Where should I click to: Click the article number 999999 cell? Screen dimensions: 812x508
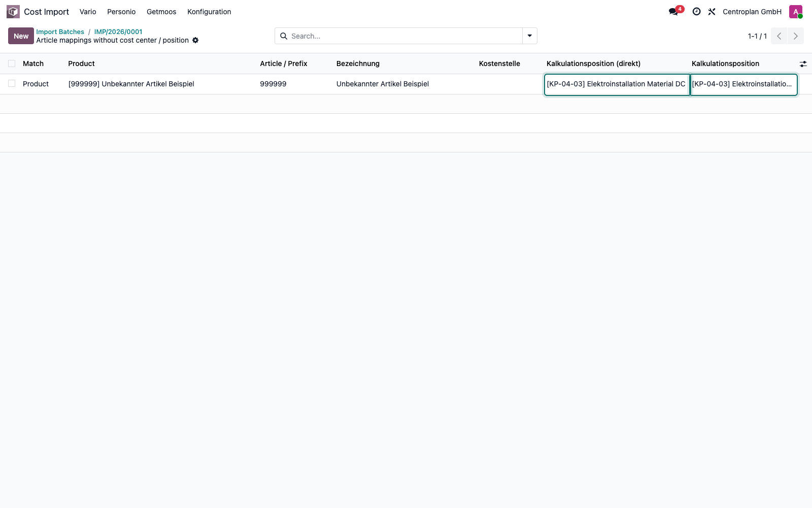pyautogui.click(x=273, y=84)
